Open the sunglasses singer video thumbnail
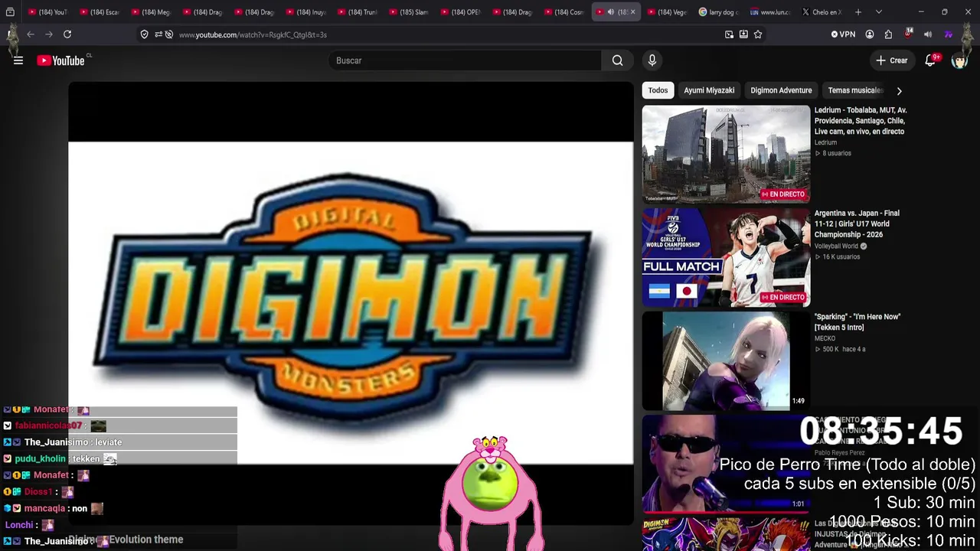980x551 pixels. [x=726, y=463]
